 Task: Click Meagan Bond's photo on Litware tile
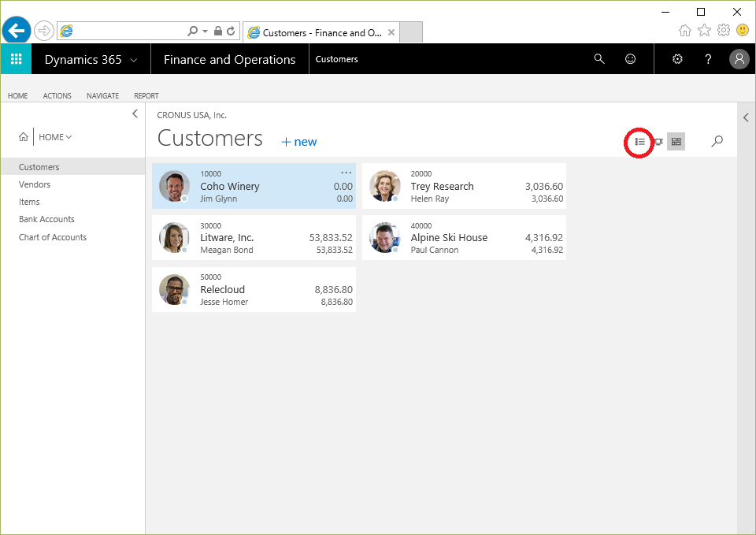174,237
